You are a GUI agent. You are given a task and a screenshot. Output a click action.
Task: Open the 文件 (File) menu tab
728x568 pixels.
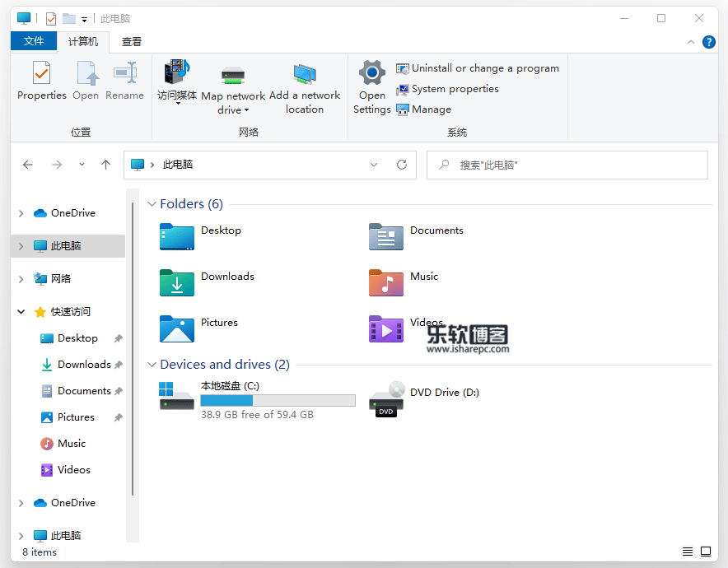[x=34, y=41]
